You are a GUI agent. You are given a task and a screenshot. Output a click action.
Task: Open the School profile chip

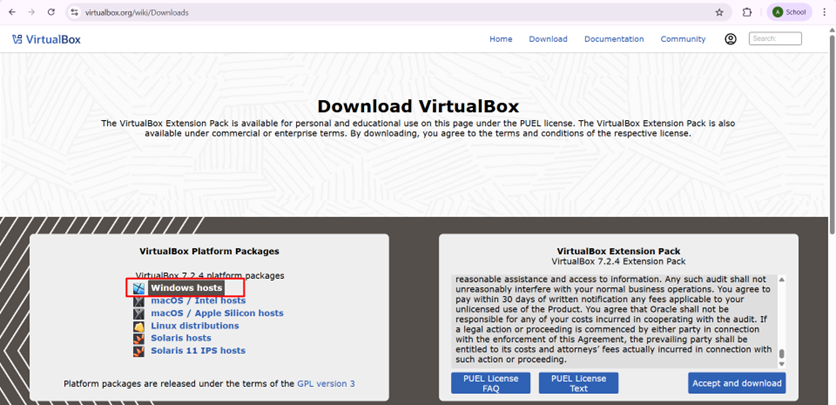(788, 12)
